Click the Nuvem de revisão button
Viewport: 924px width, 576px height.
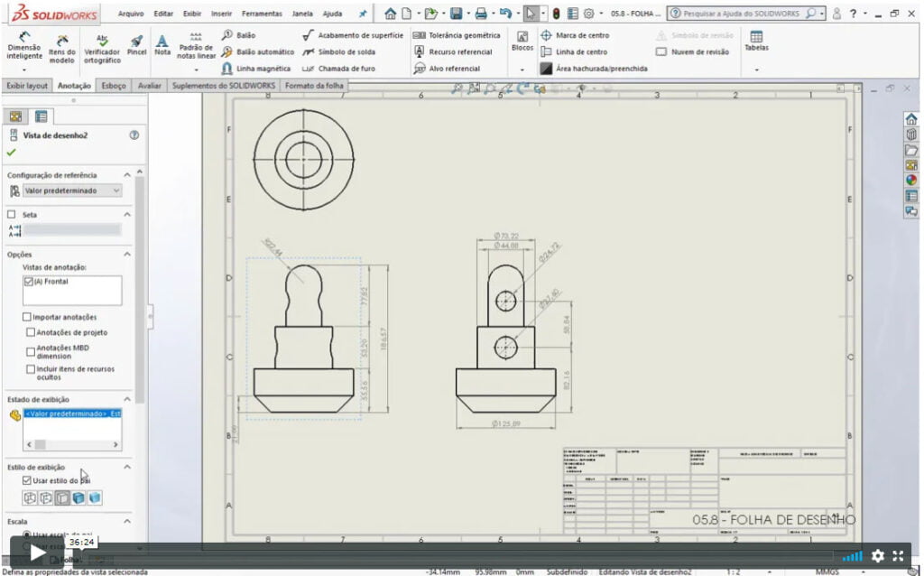[693, 52]
